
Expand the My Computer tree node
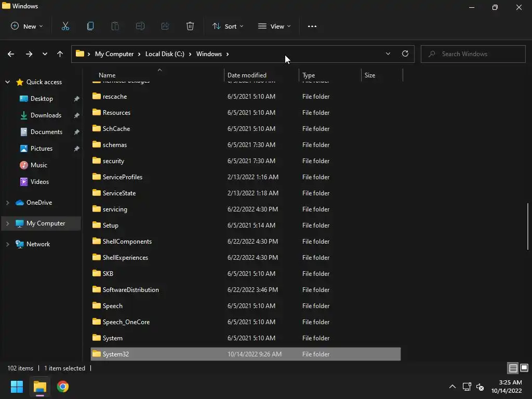point(7,223)
